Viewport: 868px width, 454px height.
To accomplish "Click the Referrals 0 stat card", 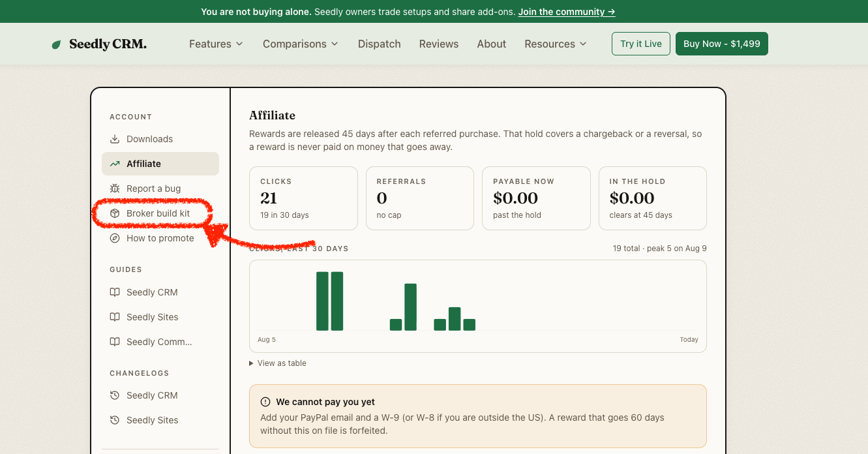I will click(x=420, y=198).
